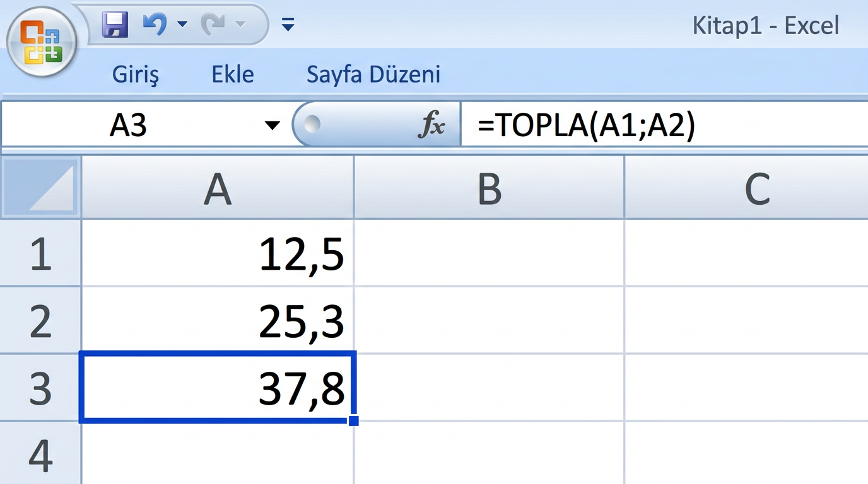The width and height of the screenshot is (868, 484).
Task: Click the fill handle on cell A3
Action: pyautogui.click(x=353, y=420)
